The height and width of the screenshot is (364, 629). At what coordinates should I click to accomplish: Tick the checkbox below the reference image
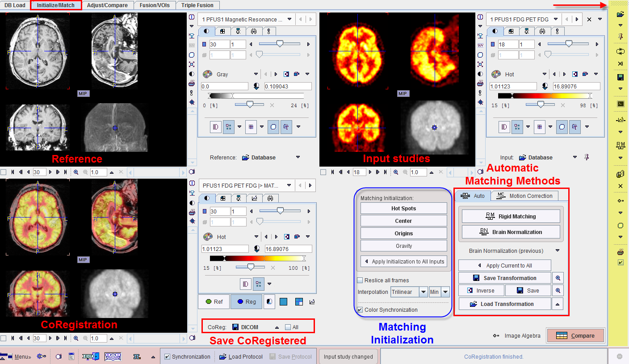pyautogui.click(x=4, y=172)
